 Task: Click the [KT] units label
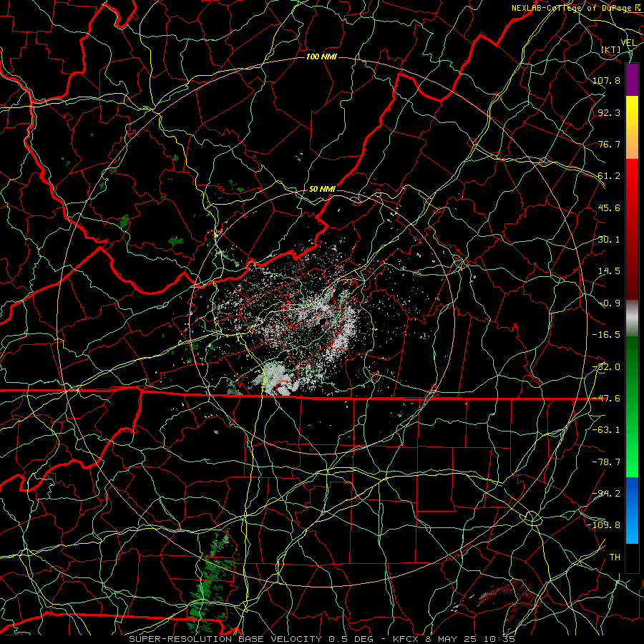[x=611, y=49]
